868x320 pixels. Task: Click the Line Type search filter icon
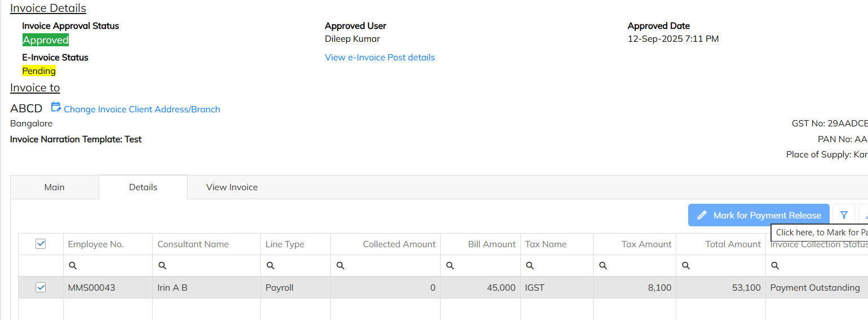coord(271,266)
